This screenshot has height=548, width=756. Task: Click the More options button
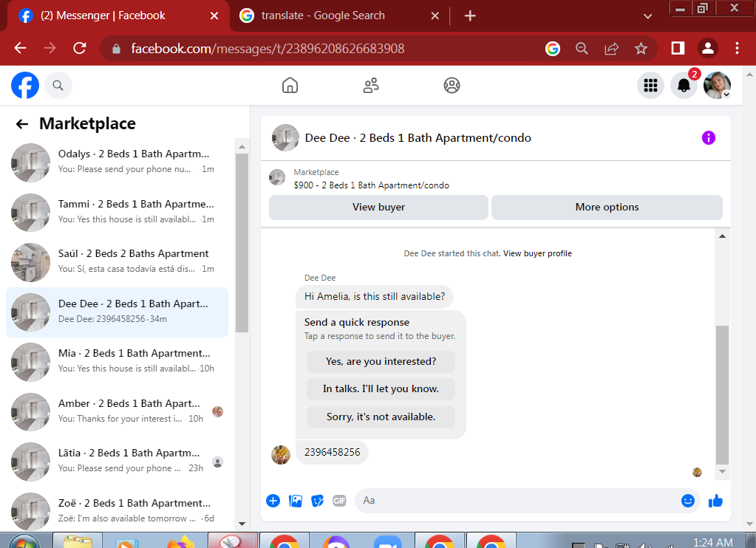pyautogui.click(x=607, y=208)
